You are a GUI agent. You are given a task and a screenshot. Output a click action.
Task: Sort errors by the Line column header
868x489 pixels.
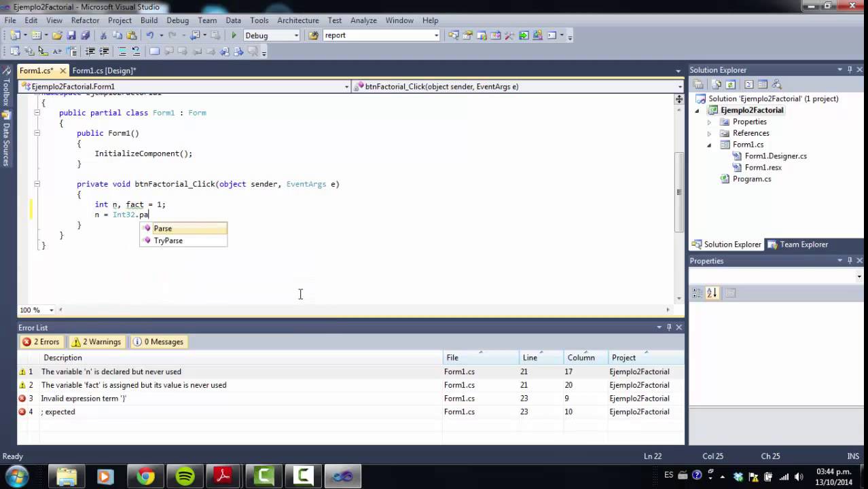541,358
